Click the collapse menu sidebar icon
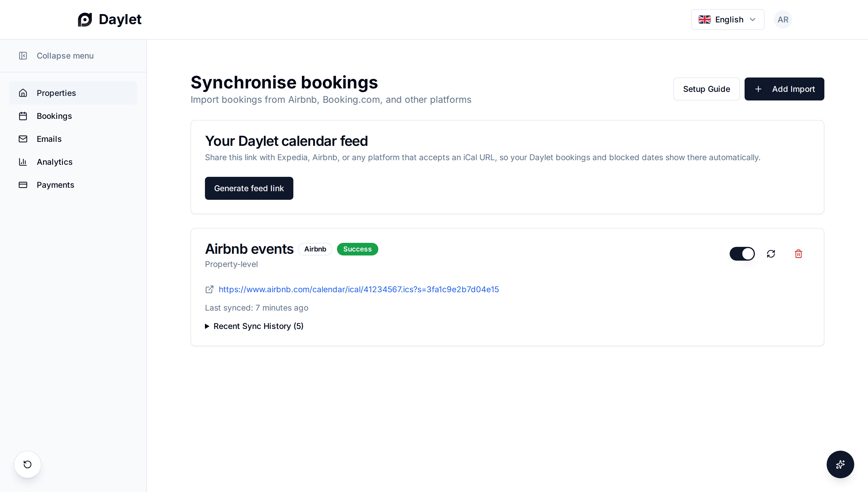Viewport: 868px width, 492px height. (23, 56)
